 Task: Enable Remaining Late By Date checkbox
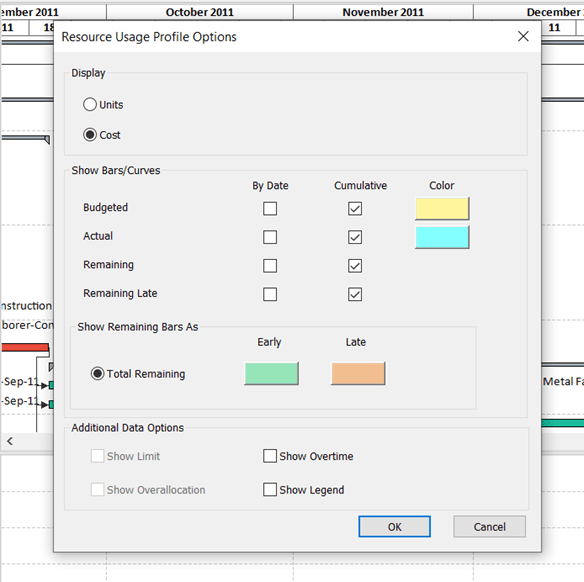270,294
